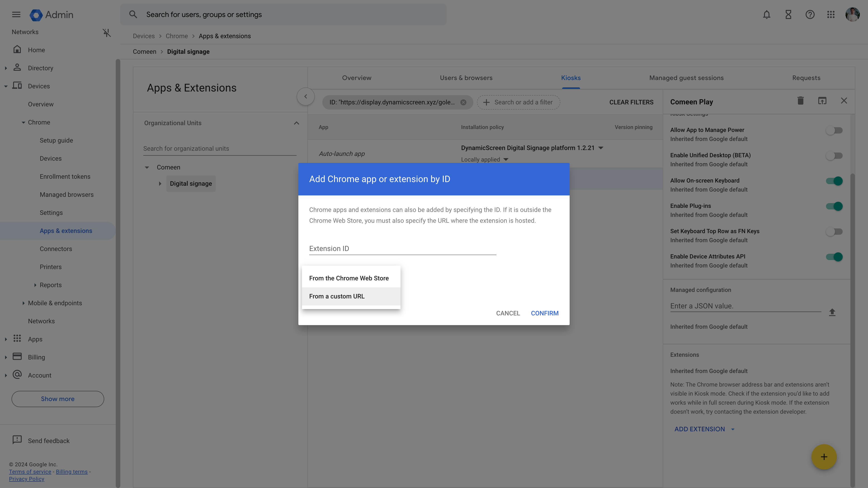Open the Terms of service link
Screen dimensions: 868x488
pos(30,472)
